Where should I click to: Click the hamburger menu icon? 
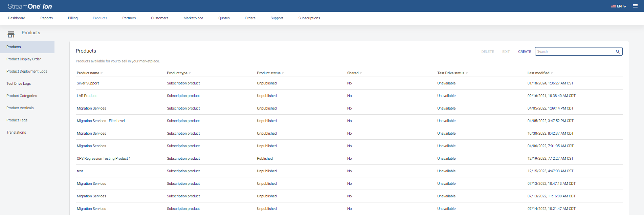[x=635, y=6]
